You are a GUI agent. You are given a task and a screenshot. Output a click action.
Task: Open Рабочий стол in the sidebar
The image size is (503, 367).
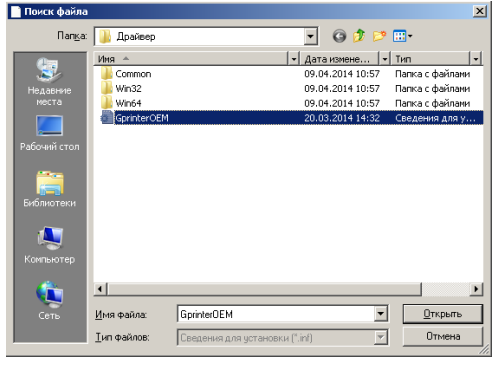(50, 133)
